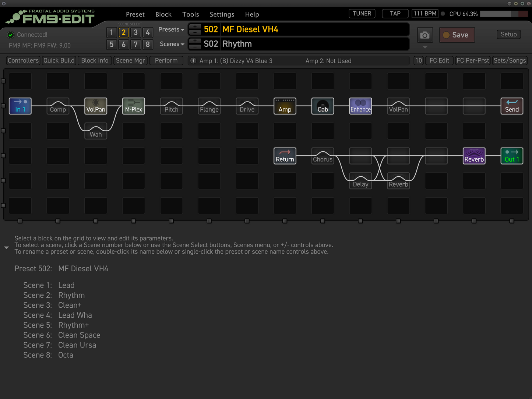This screenshot has height=399, width=532.
Task: Open the Reverb block near Out 1
Action: coord(474,156)
